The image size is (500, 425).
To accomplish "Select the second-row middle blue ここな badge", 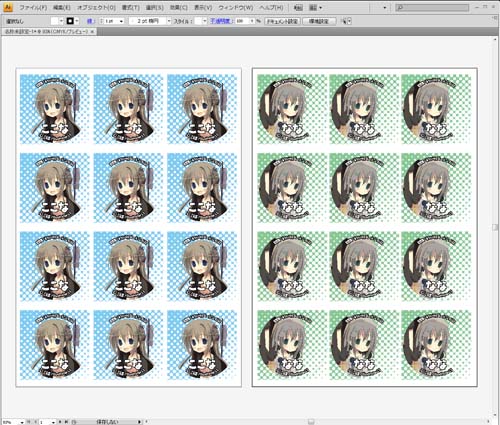I will click(128, 188).
